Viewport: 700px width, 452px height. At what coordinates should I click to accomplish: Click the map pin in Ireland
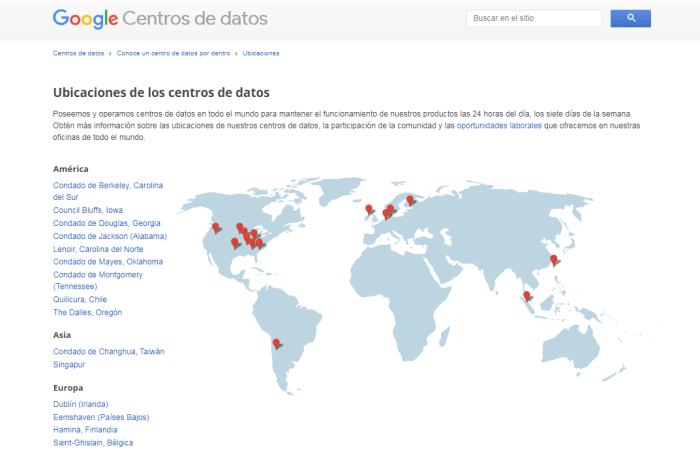[369, 209]
